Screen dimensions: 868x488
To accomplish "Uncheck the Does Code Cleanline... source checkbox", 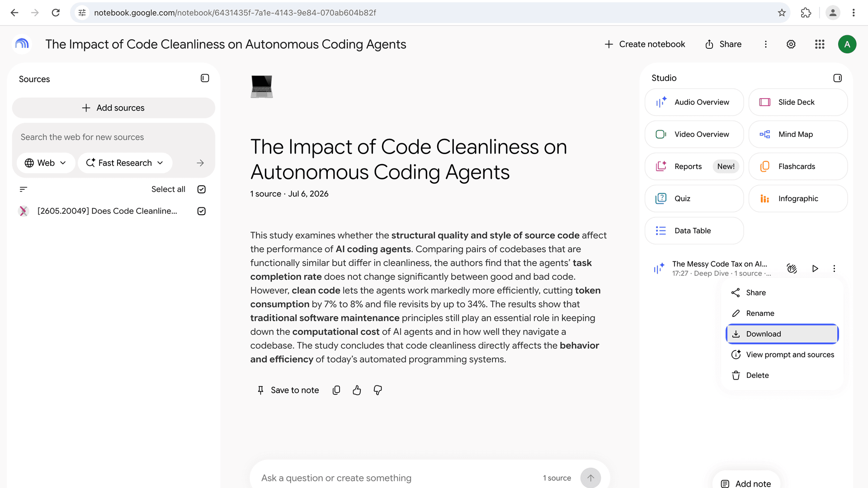I will pos(202,211).
